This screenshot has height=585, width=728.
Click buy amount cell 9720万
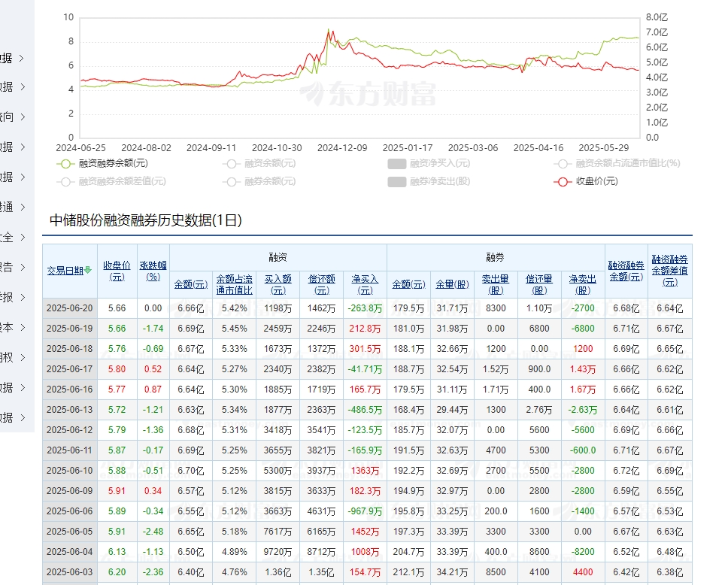(x=278, y=552)
